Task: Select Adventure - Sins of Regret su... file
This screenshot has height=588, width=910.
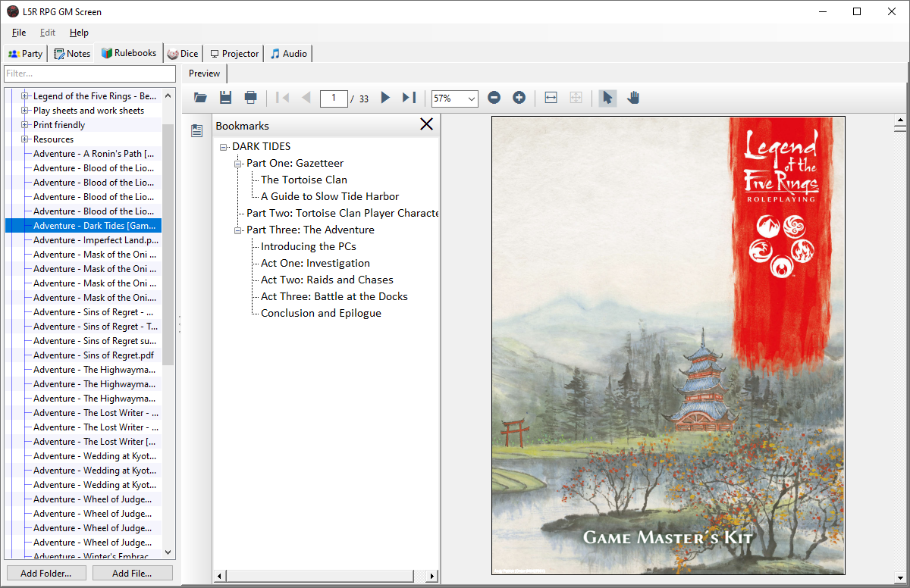Action: click(x=95, y=341)
